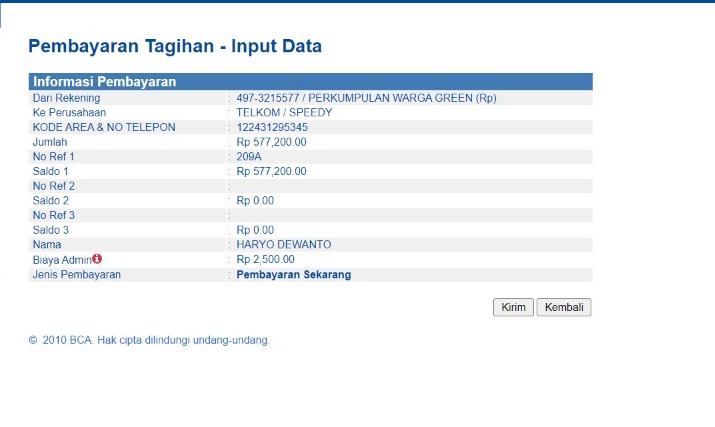
Task: Click the Saldo 2 value Rp 0.00
Action: coord(255,200)
